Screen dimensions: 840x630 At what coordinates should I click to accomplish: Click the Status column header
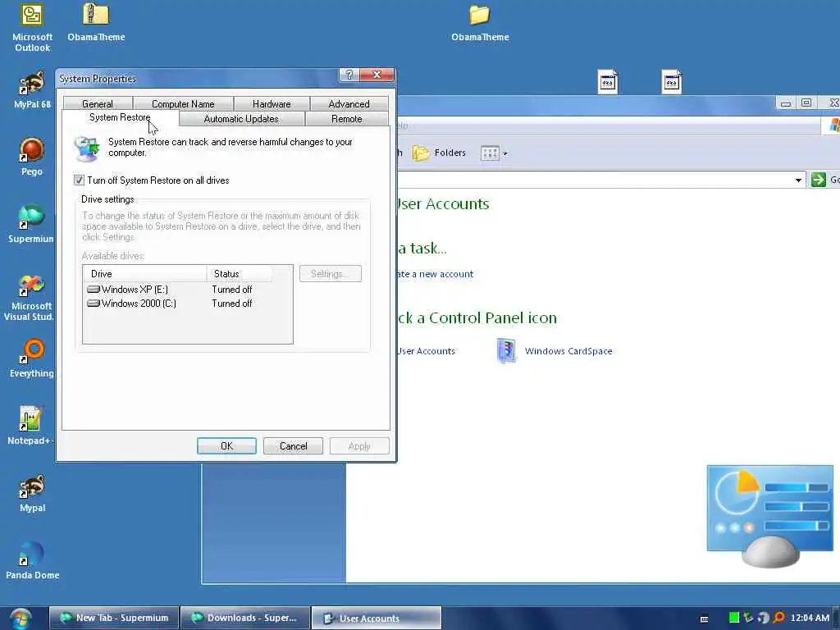pyautogui.click(x=240, y=274)
